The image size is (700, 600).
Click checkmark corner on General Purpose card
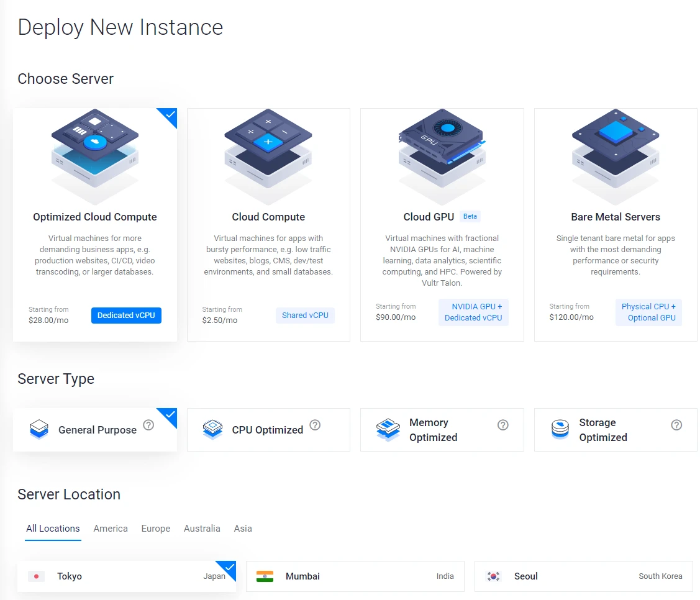click(170, 415)
